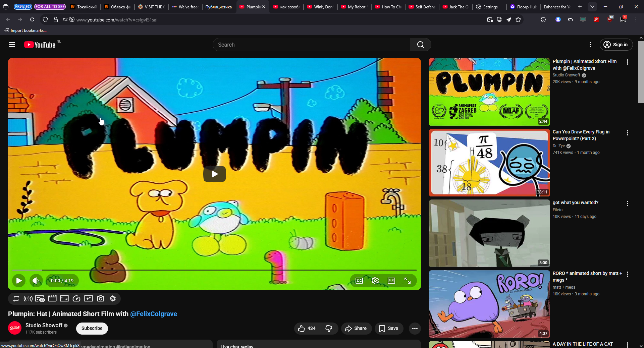Toggle theater mode in the player
644x348 pixels.
391,281
